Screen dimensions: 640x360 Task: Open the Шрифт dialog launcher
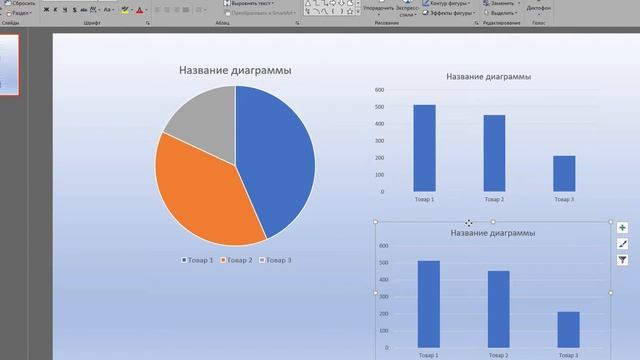tap(148, 23)
